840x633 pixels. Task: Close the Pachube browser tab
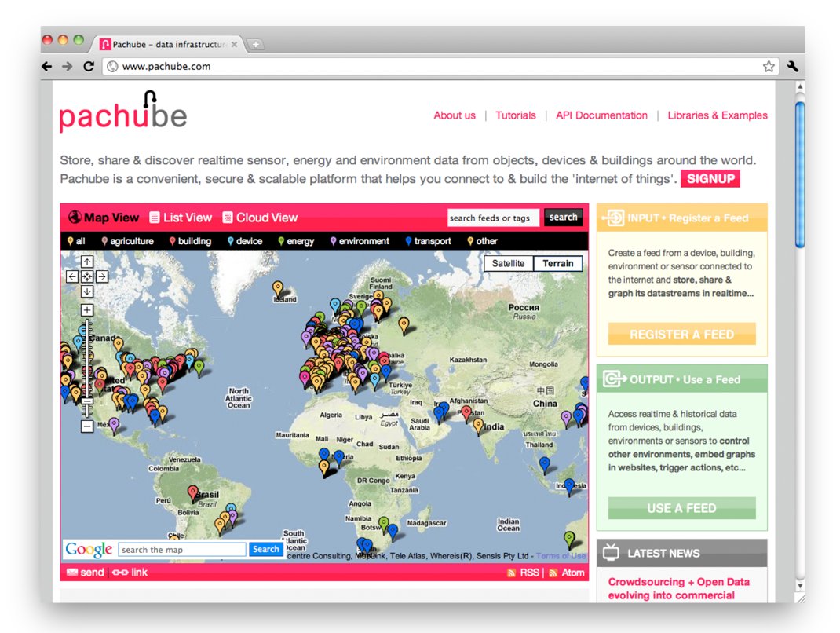[234, 45]
